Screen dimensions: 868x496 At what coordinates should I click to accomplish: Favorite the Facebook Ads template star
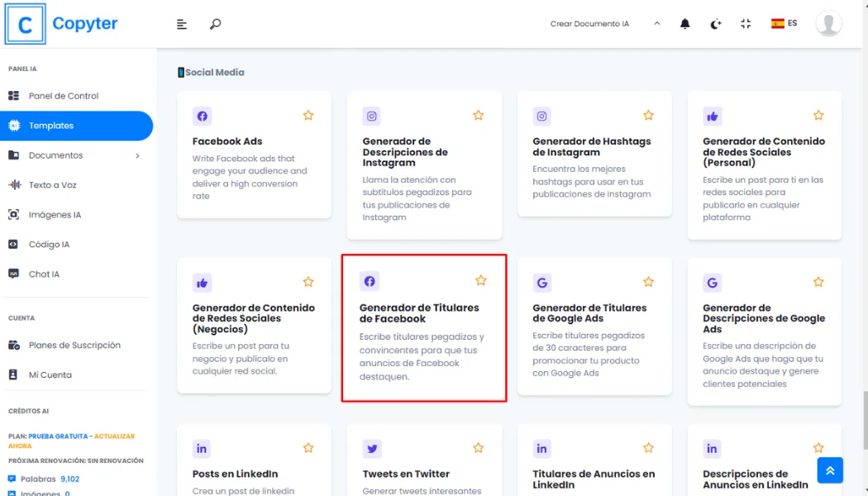[308, 116]
